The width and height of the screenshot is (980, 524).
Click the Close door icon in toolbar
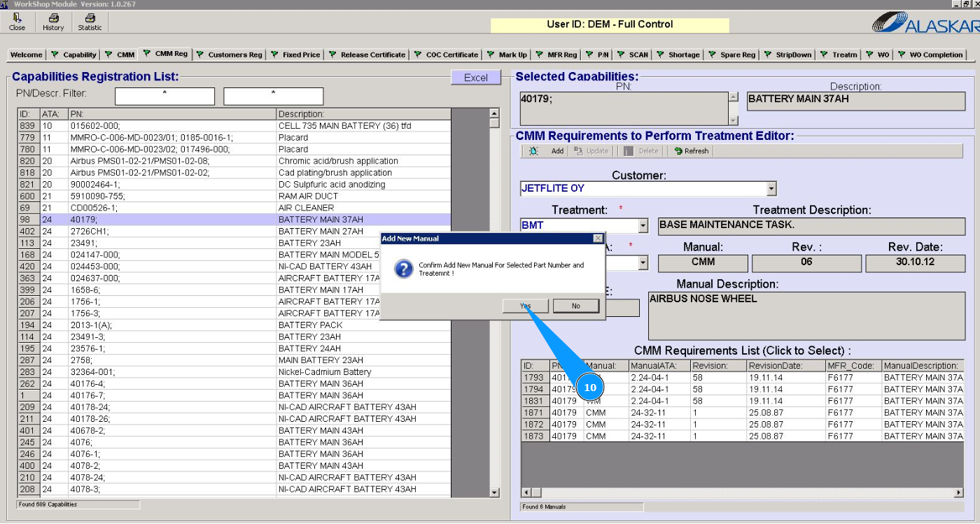click(17, 18)
